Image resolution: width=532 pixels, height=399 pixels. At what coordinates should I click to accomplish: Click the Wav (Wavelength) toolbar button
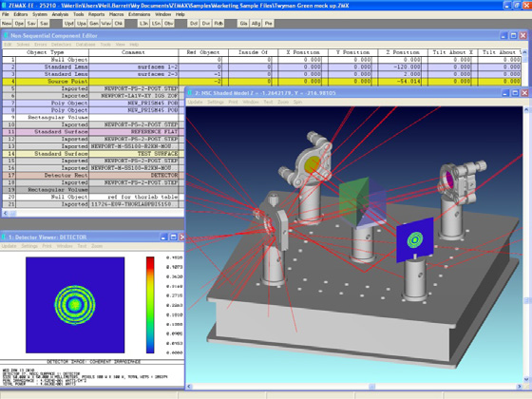[x=105, y=24]
